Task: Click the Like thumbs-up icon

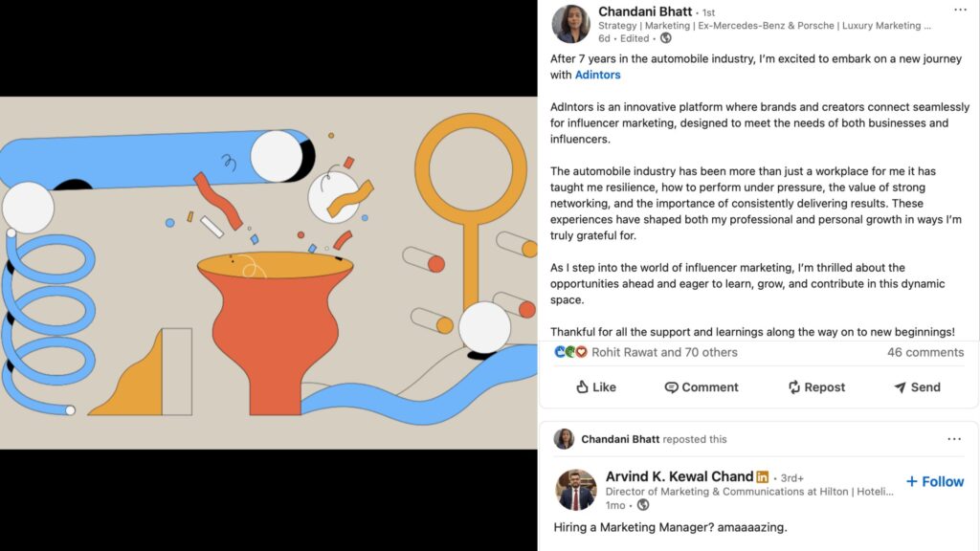Action: click(x=582, y=386)
